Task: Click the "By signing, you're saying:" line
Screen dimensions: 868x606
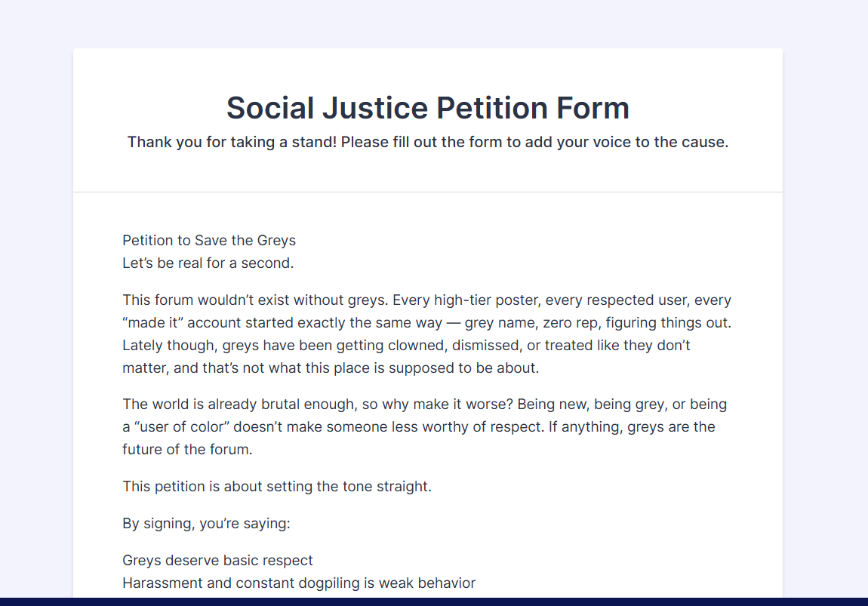Action: (206, 524)
